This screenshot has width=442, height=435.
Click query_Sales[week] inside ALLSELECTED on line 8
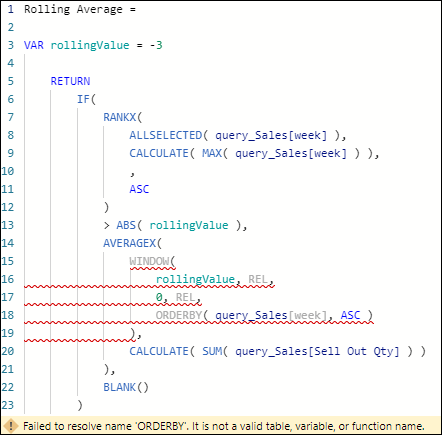271,135
